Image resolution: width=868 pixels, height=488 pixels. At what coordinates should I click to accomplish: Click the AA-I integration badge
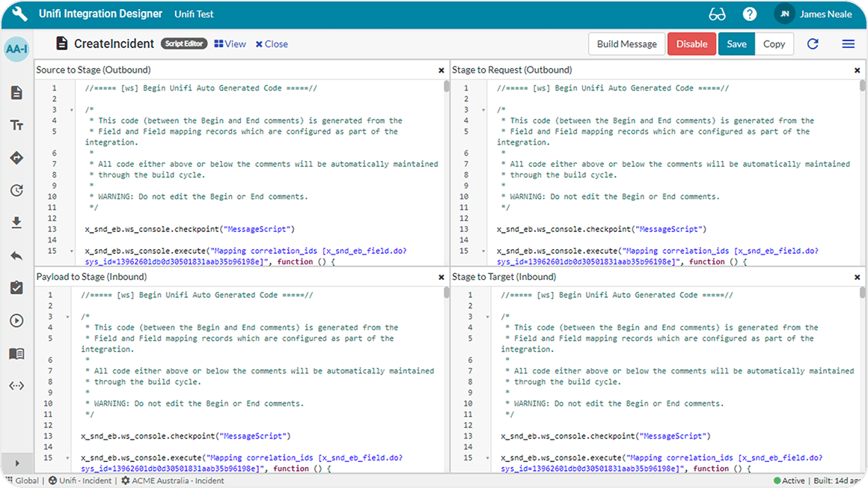(16, 49)
